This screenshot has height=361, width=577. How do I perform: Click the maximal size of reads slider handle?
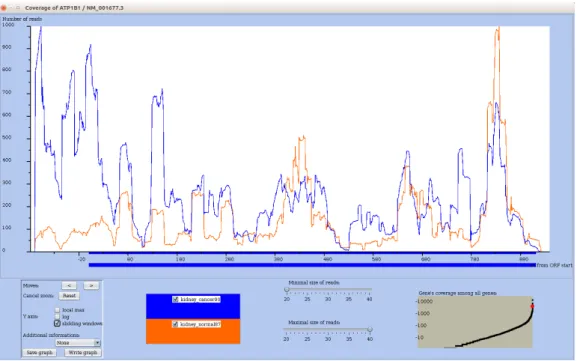pyautogui.click(x=369, y=329)
